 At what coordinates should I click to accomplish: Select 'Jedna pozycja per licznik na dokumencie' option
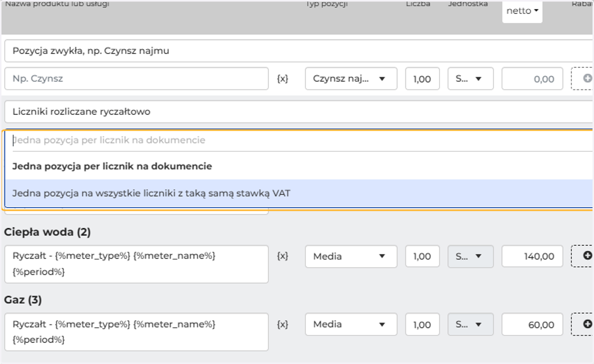(299, 166)
